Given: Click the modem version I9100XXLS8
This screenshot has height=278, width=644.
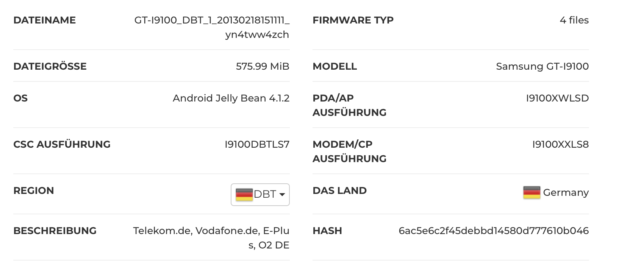Looking at the screenshot, I should click(x=560, y=144).
